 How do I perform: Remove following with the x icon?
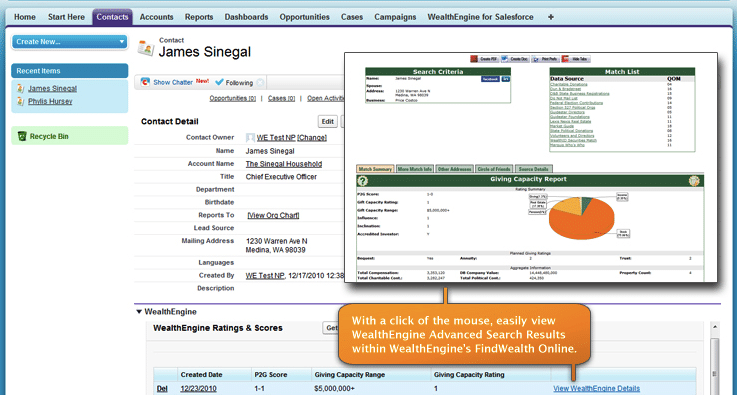click(x=260, y=83)
